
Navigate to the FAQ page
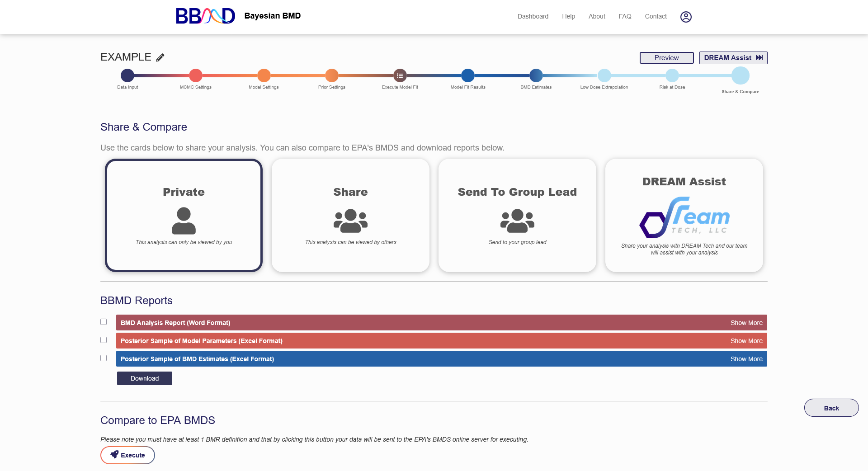click(625, 16)
